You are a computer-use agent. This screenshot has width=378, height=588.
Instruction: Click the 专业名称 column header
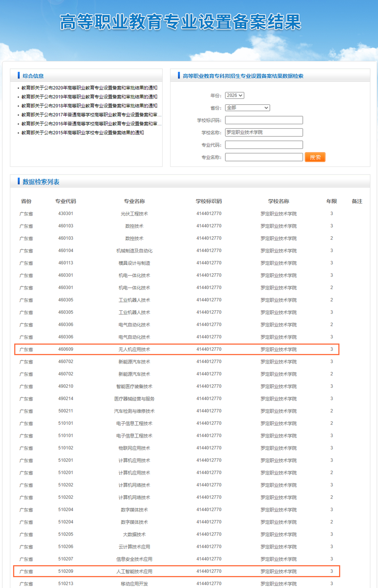(134, 201)
